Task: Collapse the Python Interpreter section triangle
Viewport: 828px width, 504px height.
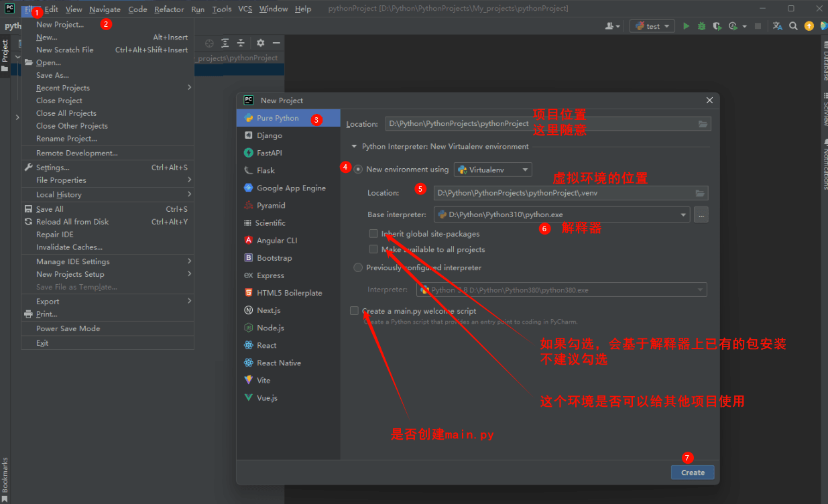Action: click(x=355, y=146)
